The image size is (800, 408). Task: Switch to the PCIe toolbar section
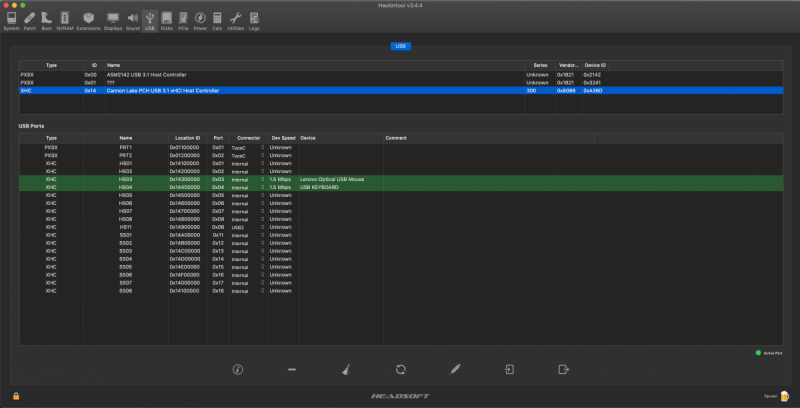[x=183, y=20]
